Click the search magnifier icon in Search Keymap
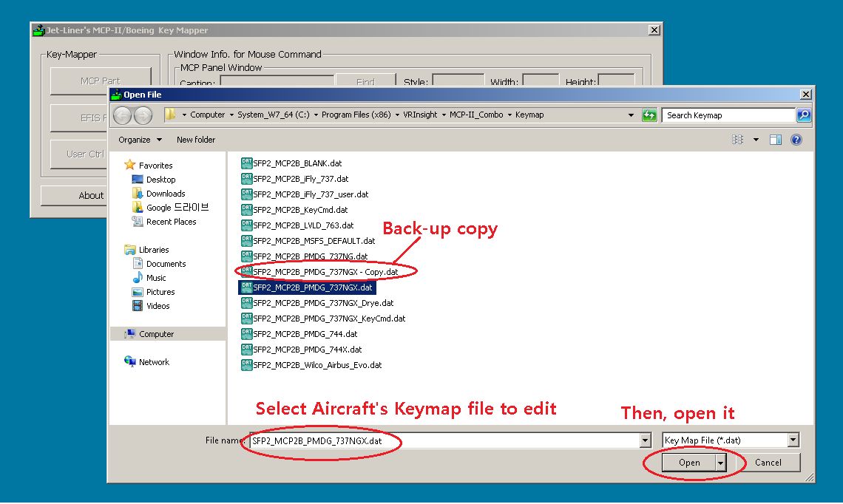 [804, 115]
